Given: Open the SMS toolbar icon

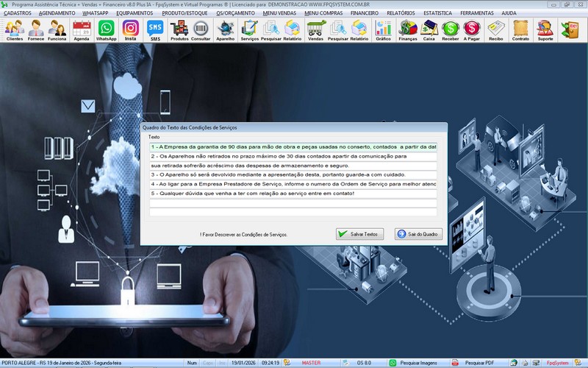Looking at the screenshot, I should tap(155, 30).
